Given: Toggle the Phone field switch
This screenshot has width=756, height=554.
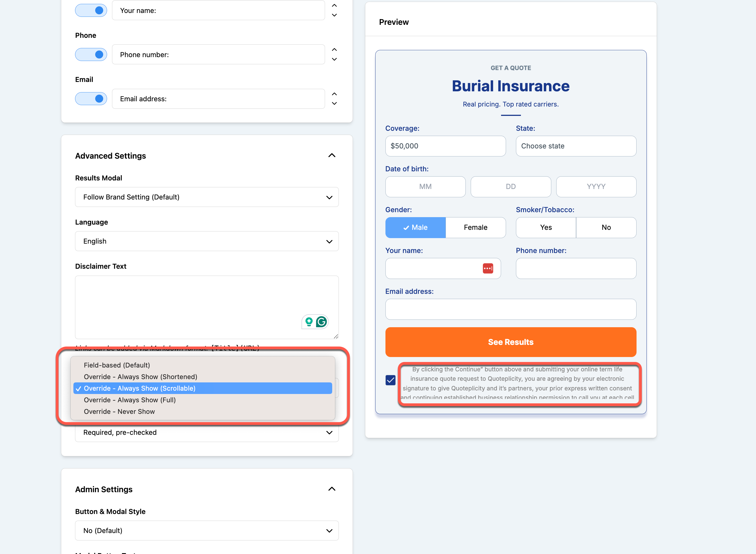Looking at the screenshot, I should click(x=91, y=54).
